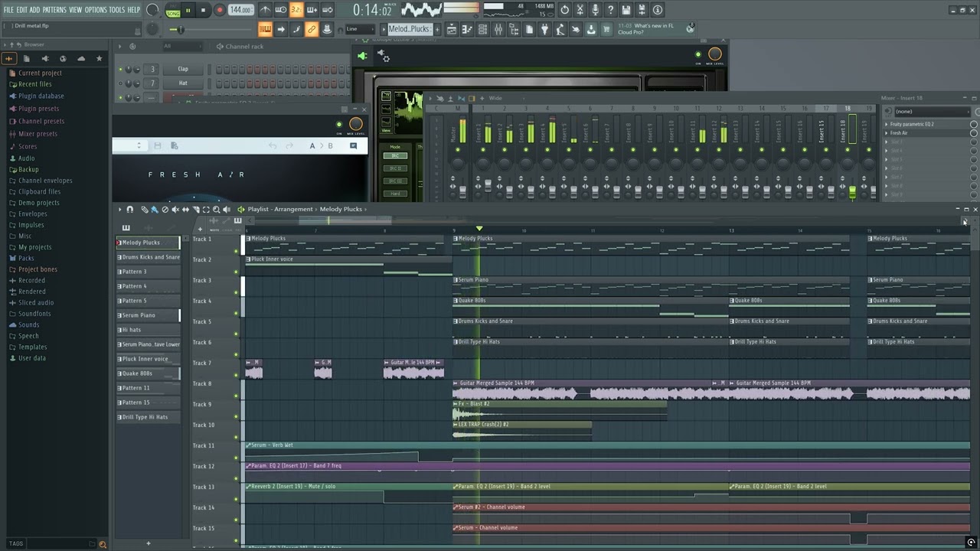Select the playlist mute tool

(175, 209)
